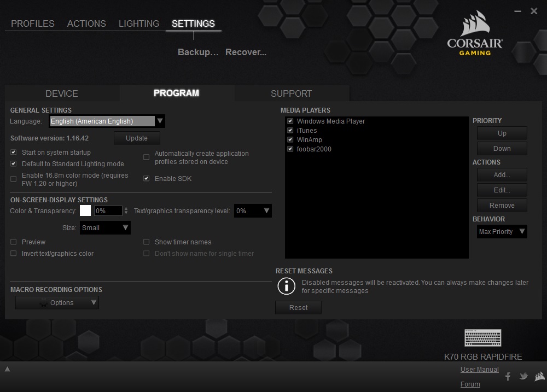Screen dimensions: 547x392
Task: Remove the selected media player
Action: 502,206
